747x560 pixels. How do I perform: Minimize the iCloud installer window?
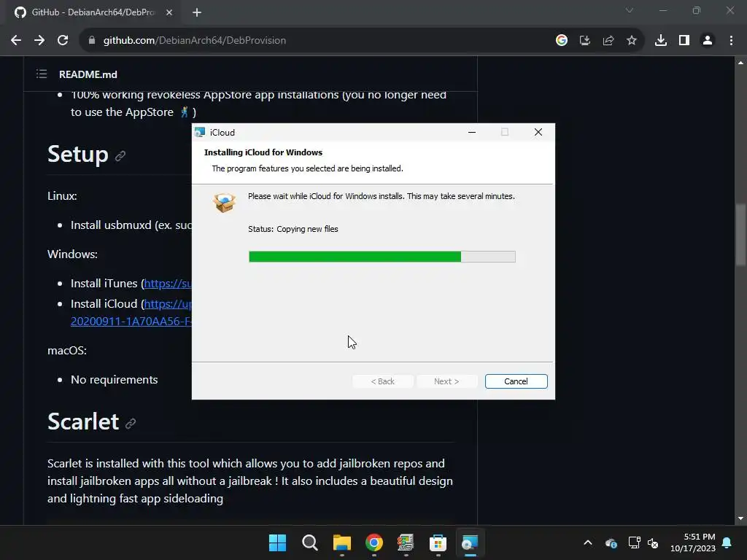click(x=472, y=133)
